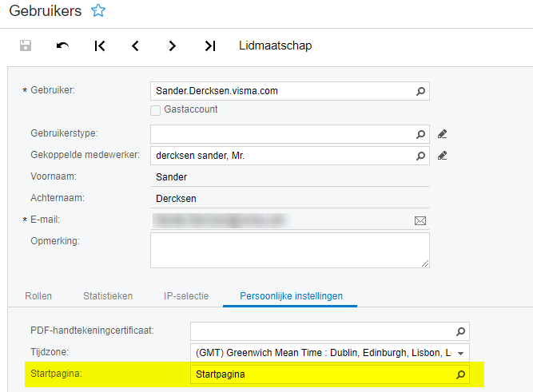Click the Achternaam field showing Dercksen
This screenshot has width=533, height=392.
coord(290,198)
